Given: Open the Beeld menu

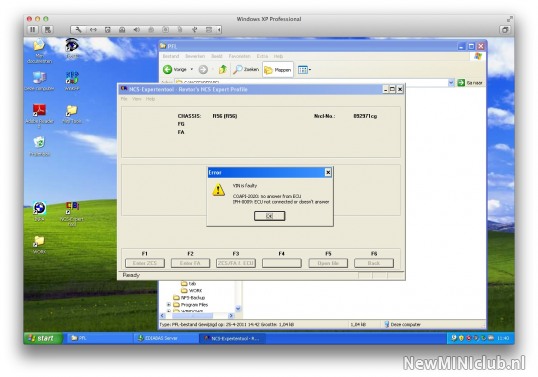Looking at the screenshot, I should click(217, 56).
